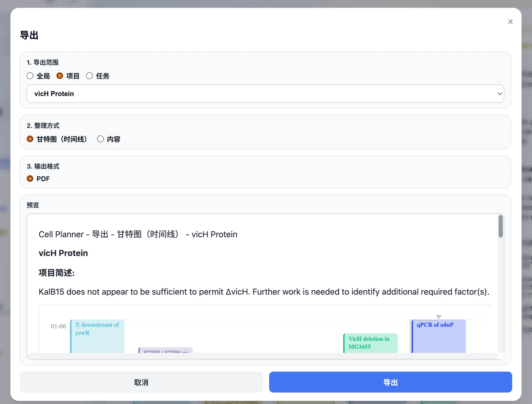Close the export dialog with X
The height and width of the screenshot is (404, 532).
pos(510,22)
